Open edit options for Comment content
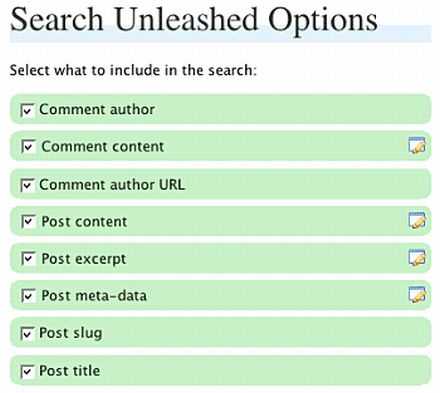 click(417, 146)
